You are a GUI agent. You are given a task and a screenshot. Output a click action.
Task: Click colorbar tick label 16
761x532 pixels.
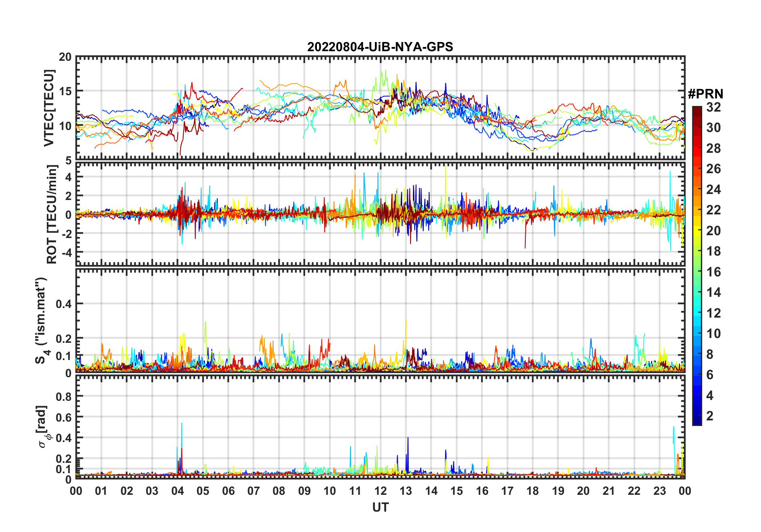coord(713,272)
